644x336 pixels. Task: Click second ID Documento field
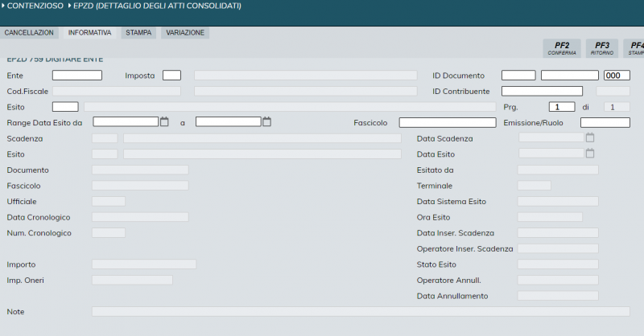click(570, 76)
